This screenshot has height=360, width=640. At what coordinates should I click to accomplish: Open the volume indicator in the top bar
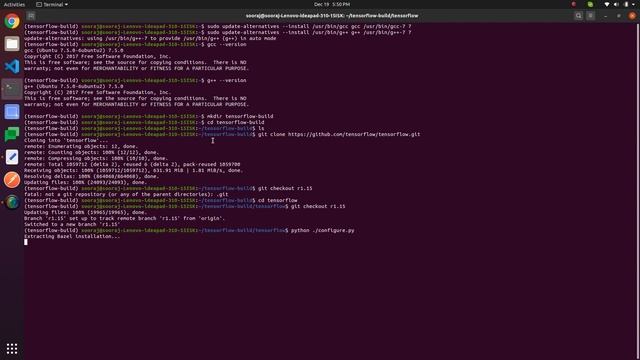coord(616,4)
